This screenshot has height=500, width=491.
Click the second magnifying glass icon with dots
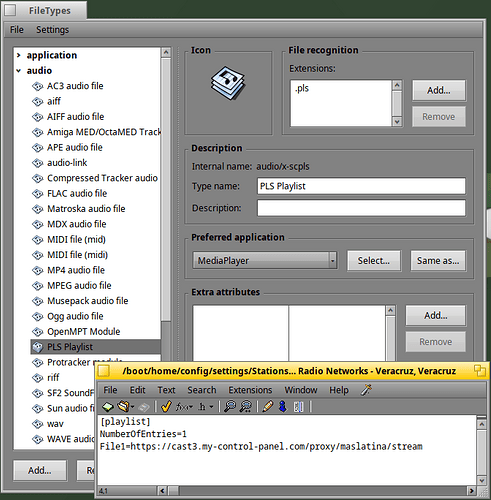246,407
